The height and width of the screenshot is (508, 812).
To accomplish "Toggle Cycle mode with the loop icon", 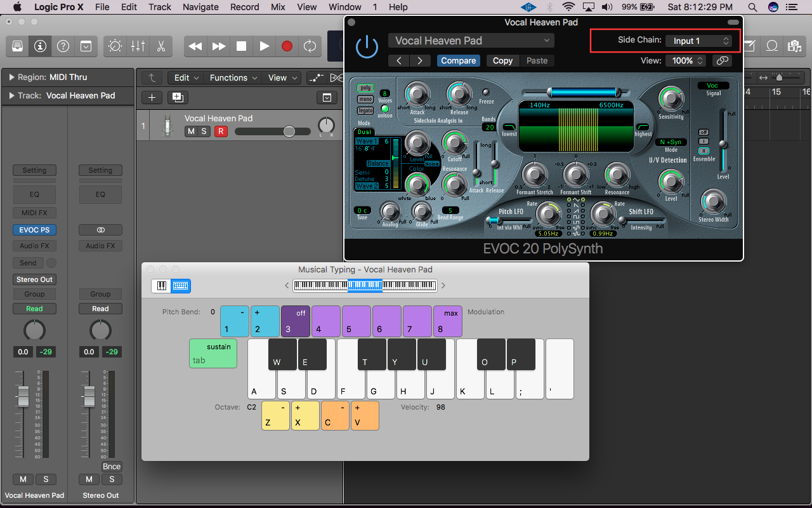I will 310,46.
